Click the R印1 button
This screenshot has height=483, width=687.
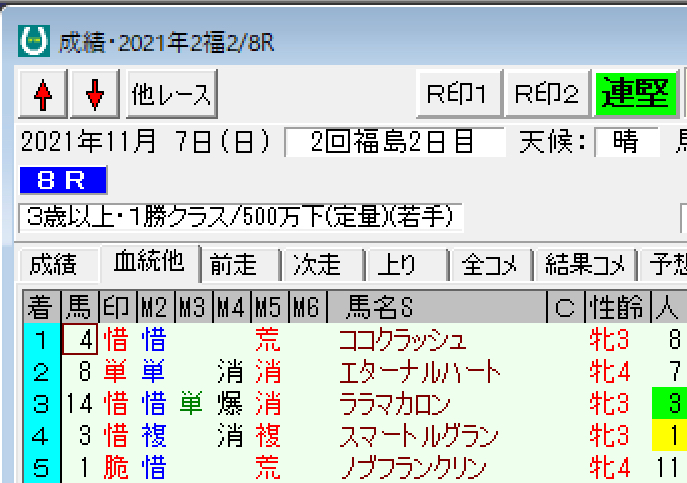pos(458,94)
